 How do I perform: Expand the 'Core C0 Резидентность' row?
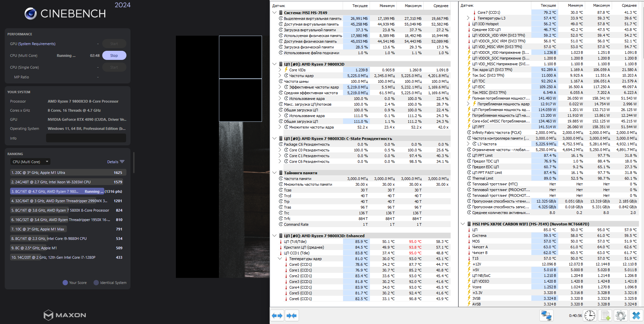[x=280, y=150]
